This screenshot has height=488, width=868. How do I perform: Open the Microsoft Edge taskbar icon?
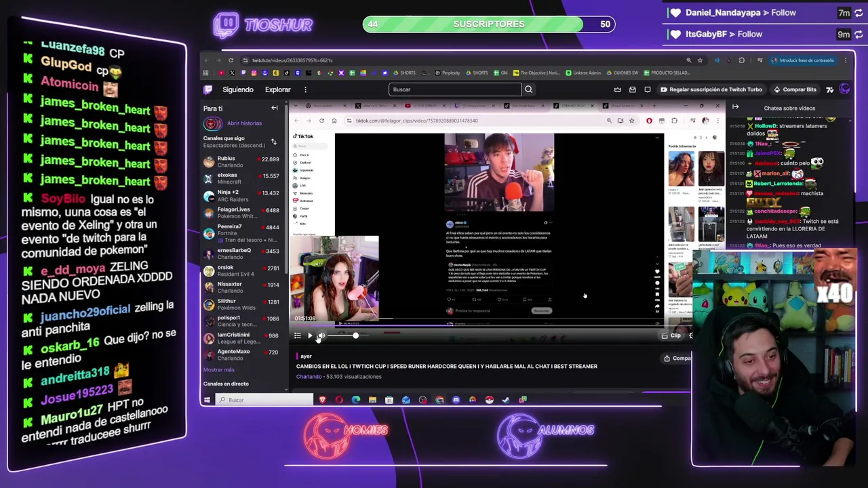[356, 400]
